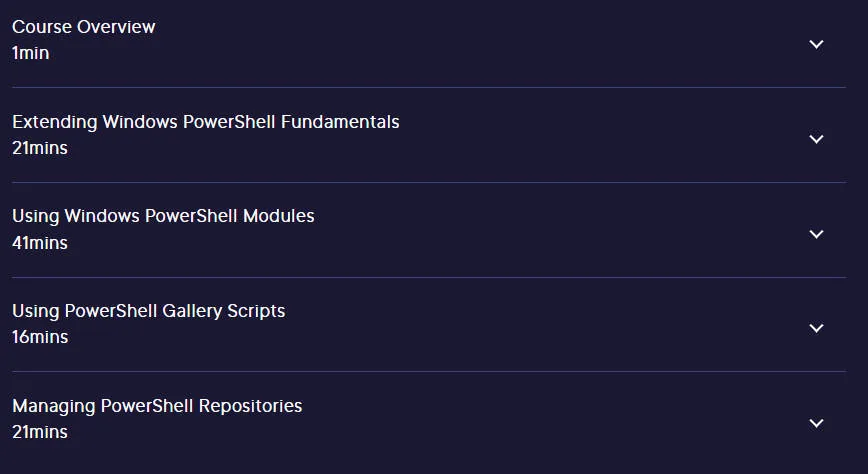Click empty row space beside Using Windows PowerShell Modules
This screenshot has width=868, height=474.
pos(554,230)
